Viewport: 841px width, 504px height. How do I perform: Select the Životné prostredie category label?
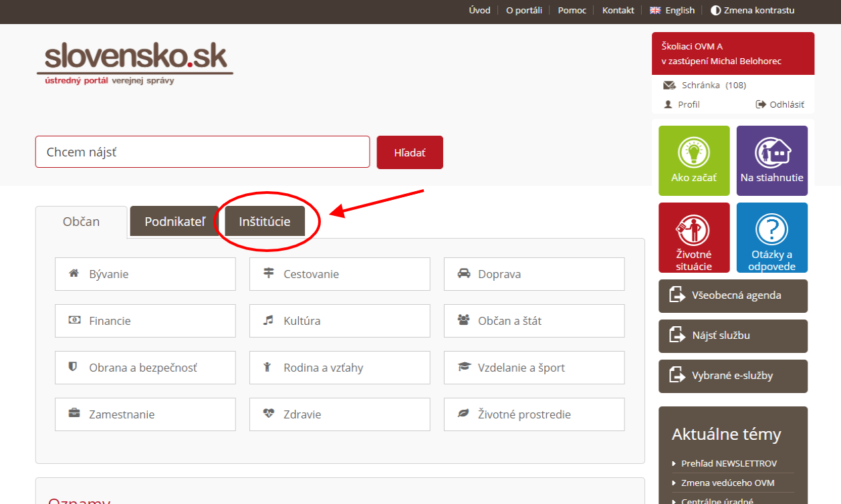pos(525,414)
